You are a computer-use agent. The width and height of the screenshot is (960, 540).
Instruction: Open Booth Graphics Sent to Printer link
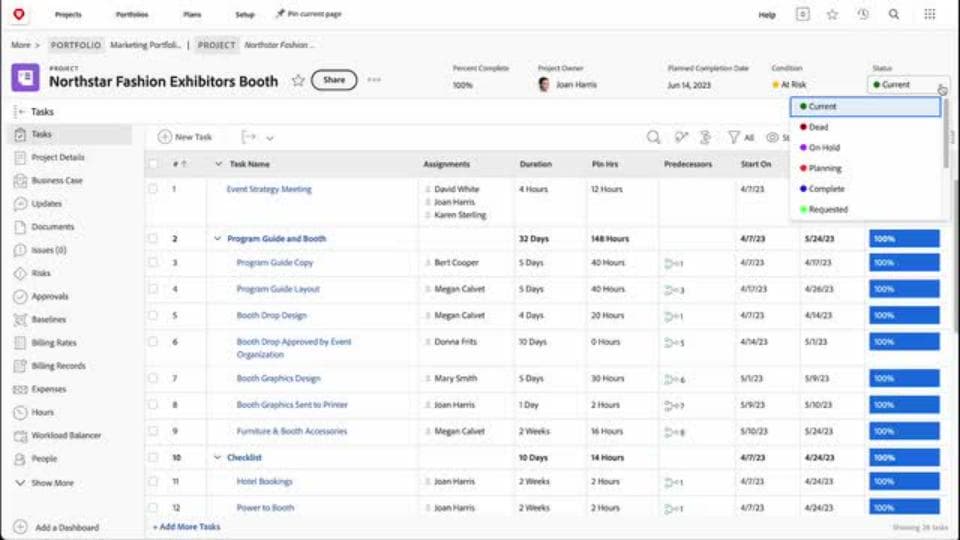[x=292, y=405]
